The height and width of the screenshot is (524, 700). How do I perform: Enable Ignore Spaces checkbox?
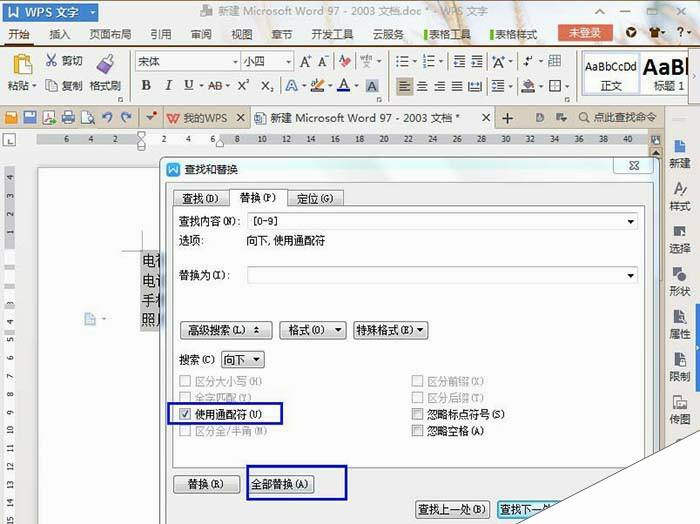[417, 431]
